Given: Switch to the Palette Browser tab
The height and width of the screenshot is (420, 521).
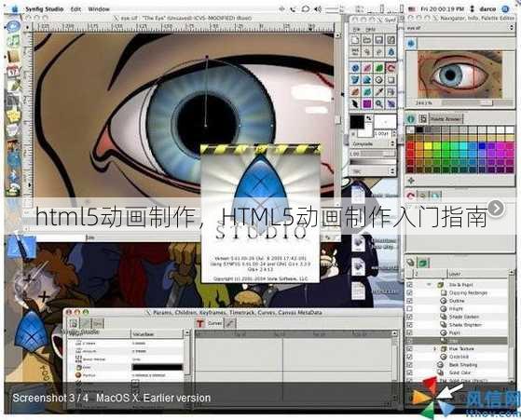Looking at the screenshot, I should click(446, 118).
